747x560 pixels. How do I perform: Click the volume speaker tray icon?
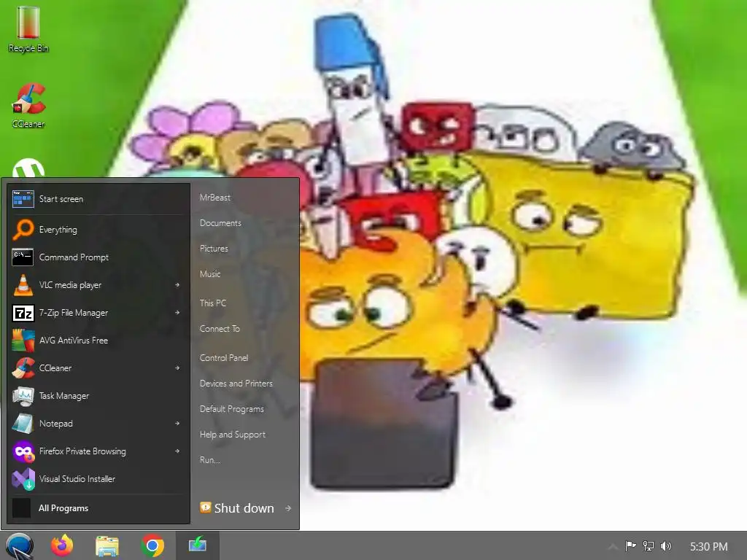click(x=665, y=546)
